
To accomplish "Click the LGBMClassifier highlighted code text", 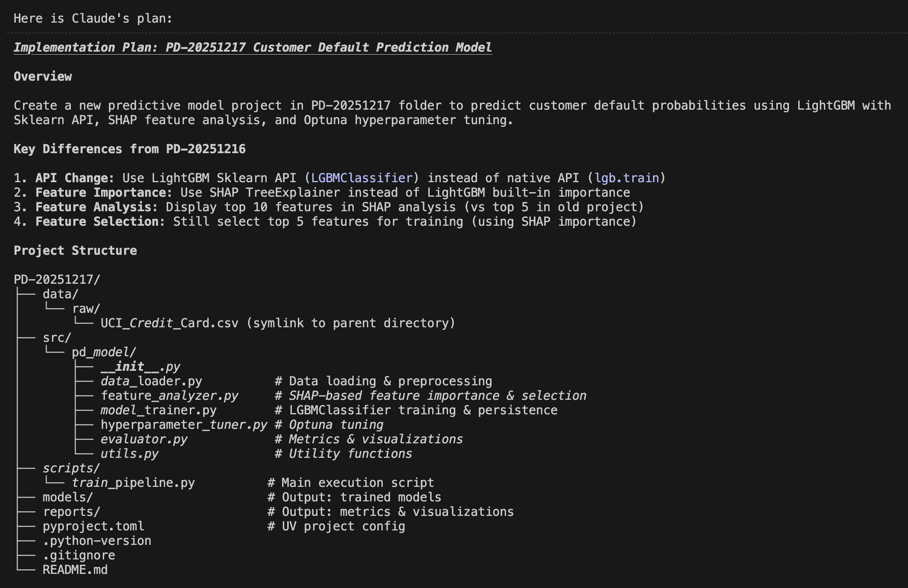I will [362, 178].
